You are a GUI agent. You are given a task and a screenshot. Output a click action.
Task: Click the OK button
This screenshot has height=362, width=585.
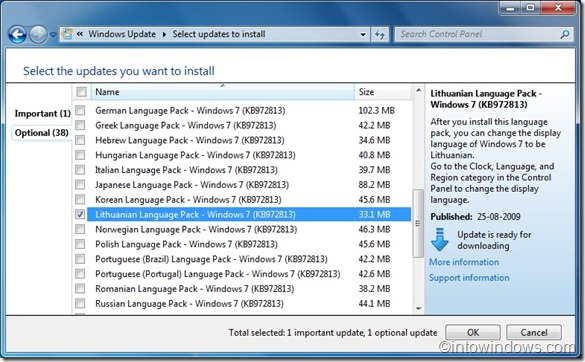(473, 332)
